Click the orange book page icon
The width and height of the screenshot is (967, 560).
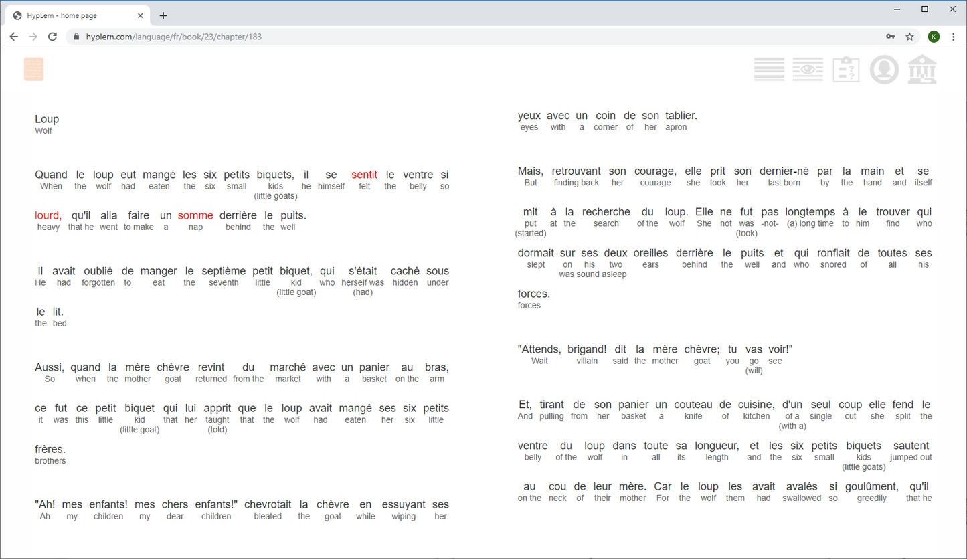[x=33, y=70]
